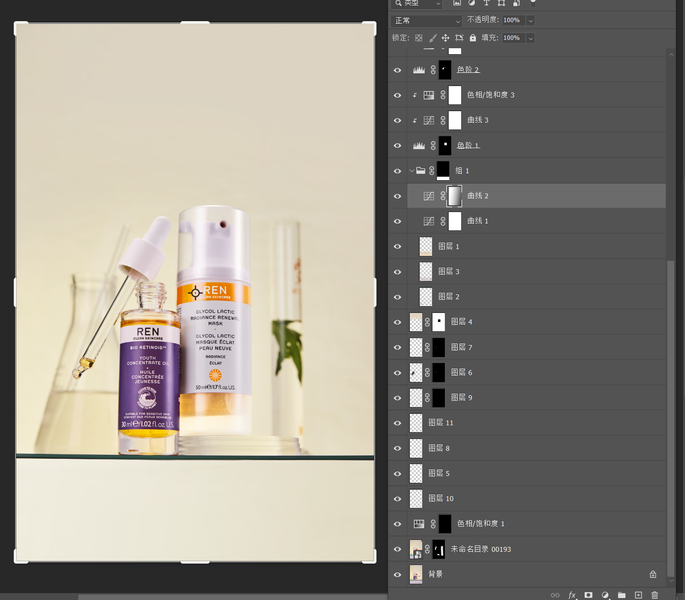Select the 图层 10 layer
The width and height of the screenshot is (685, 600).
536,499
